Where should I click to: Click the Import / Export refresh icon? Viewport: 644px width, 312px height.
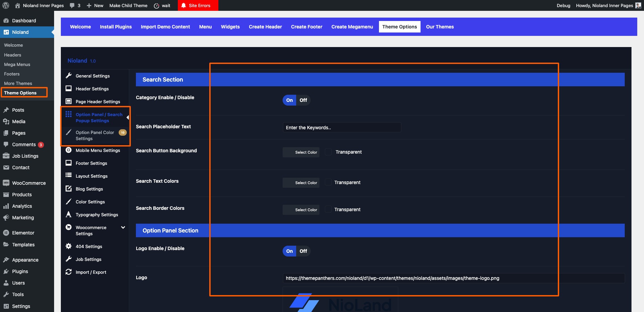coord(69,272)
